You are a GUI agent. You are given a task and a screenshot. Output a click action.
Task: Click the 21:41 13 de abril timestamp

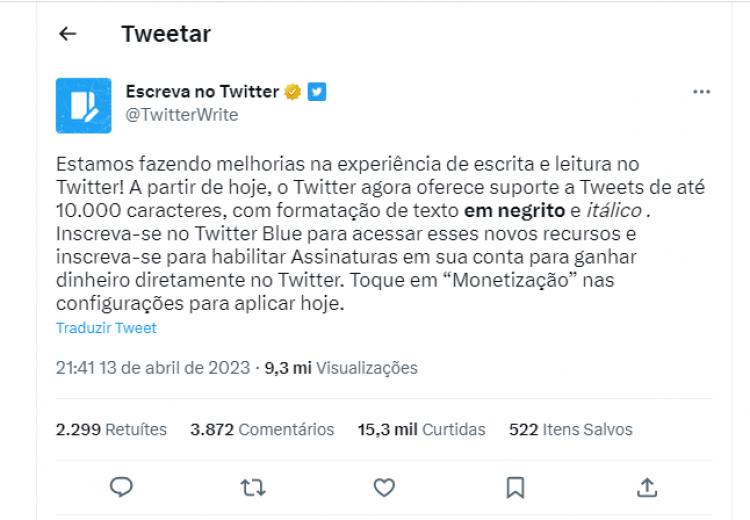click(151, 368)
